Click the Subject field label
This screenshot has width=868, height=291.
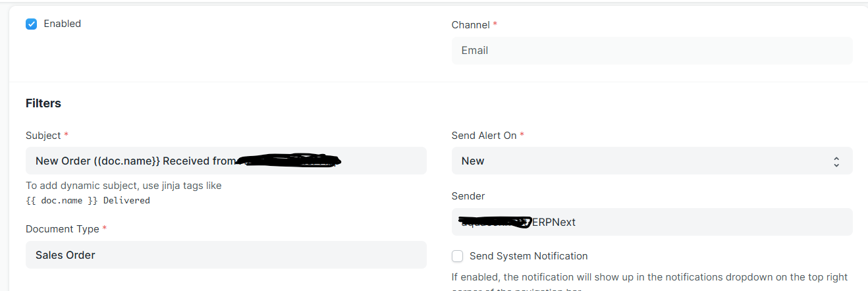43,135
